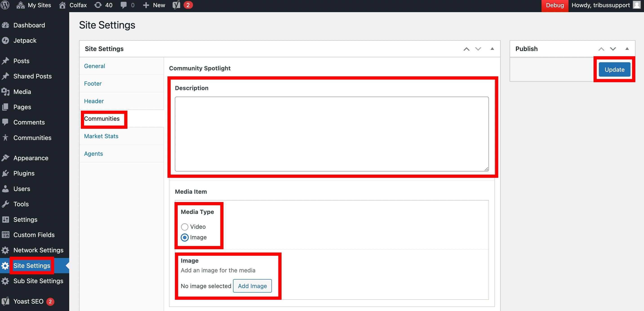Open the Communities settings tab

coord(122,118)
